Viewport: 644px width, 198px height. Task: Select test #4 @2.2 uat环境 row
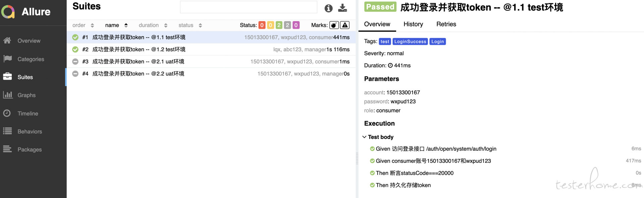coord(211,74)
